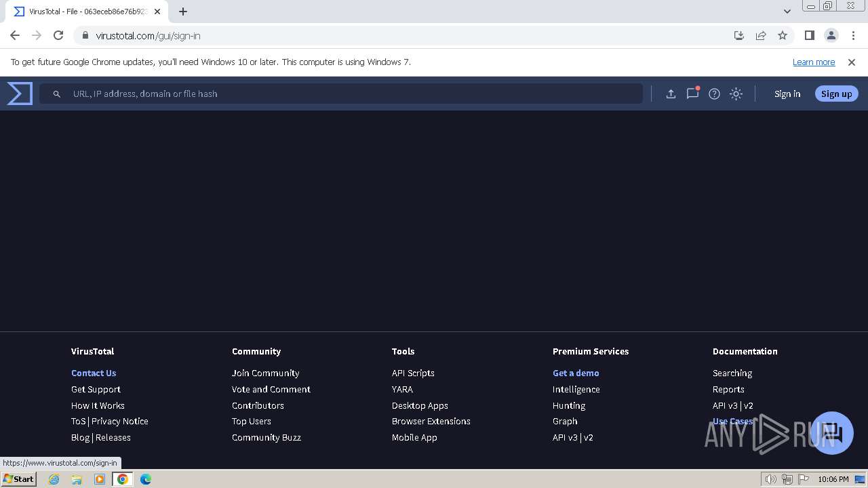Focus the URL, IP address or hash search field
The image size is (868, 488).
coord(340,94)
